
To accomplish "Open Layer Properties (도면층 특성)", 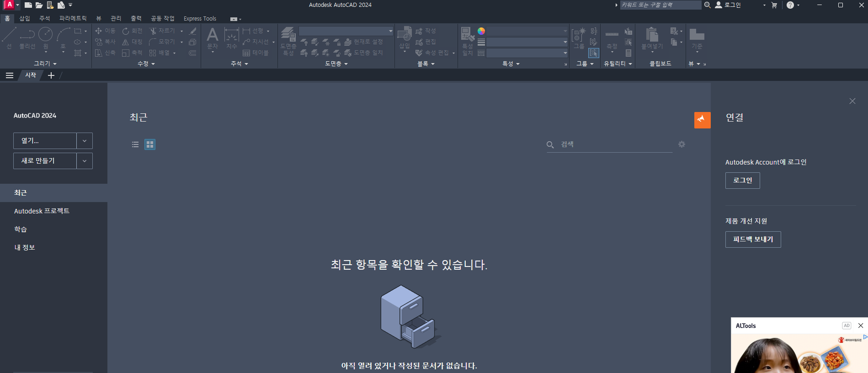I will pos(288,41).
